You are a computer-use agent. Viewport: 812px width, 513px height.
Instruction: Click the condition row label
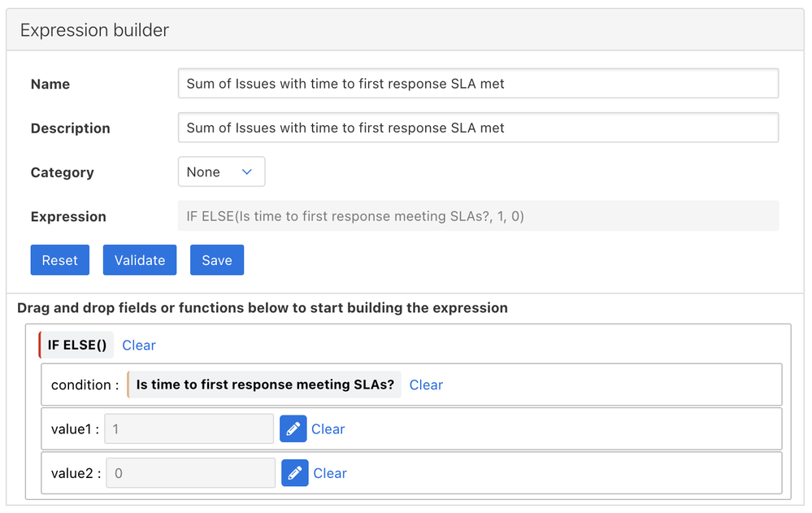coord(85,385)
